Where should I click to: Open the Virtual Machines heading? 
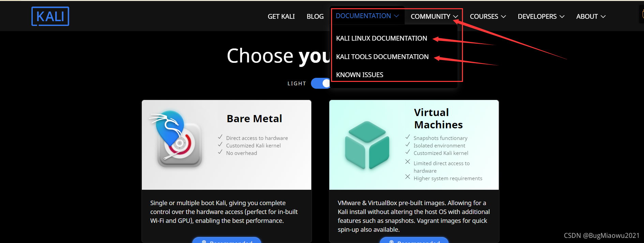point(438,118)
